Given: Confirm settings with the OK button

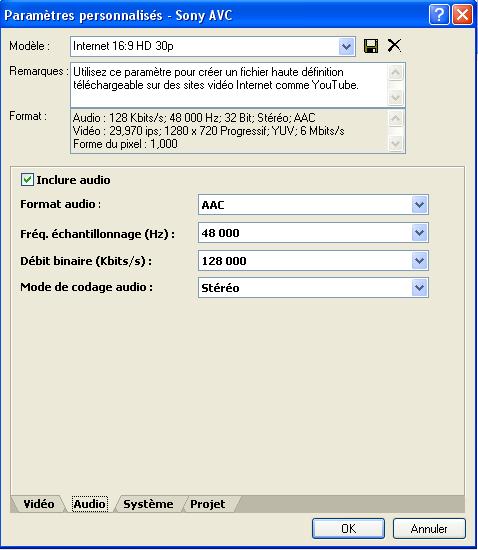Looking at the screenshot, I should tap(348, 529).
